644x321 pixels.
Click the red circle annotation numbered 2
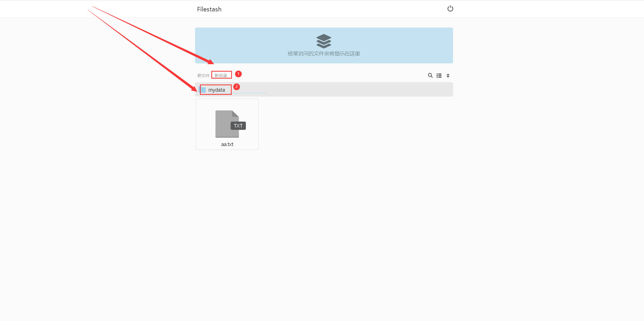point(237,87)
